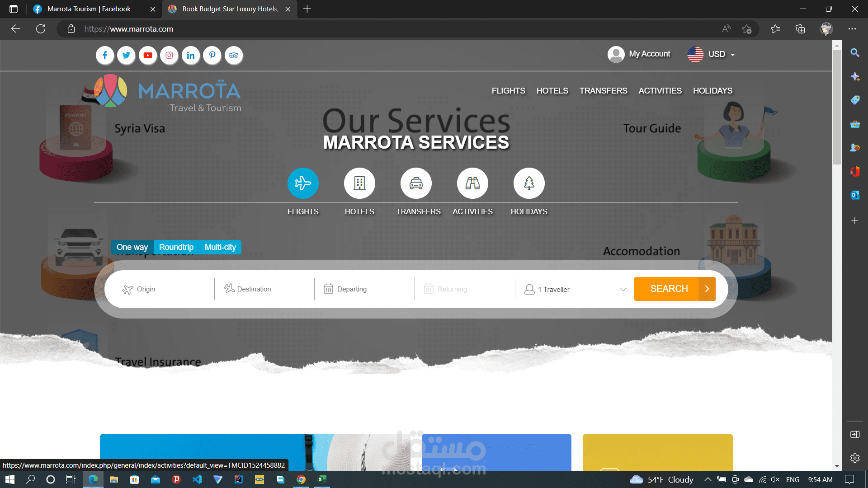Select the Holidays tree icon
Image resolution: width=868 pixels, height=488 pixels.
(529, 183)
